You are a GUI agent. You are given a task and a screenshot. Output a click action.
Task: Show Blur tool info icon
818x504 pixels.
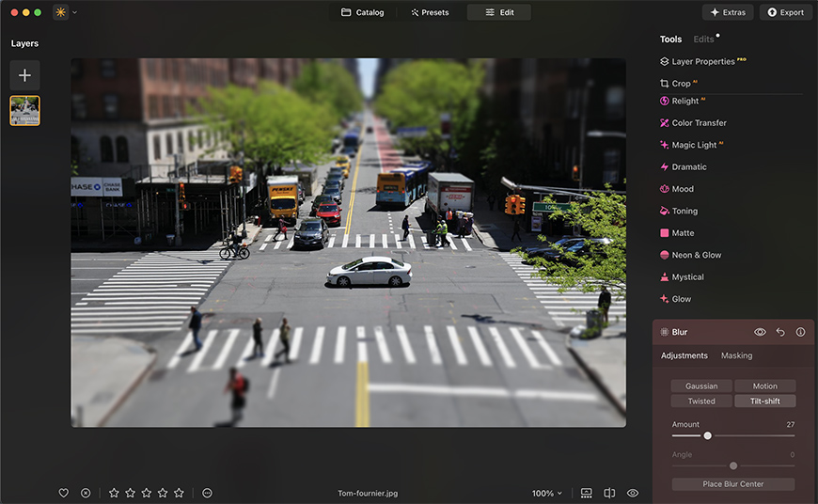[800, 332]
